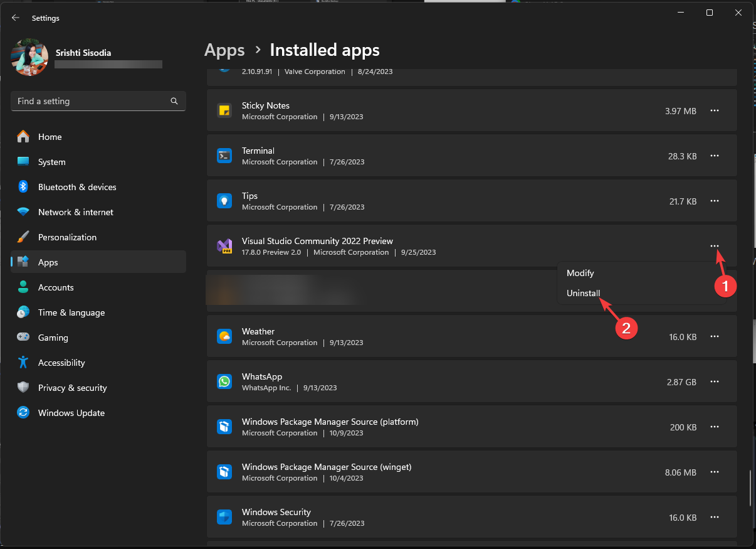The image size is (756, 549).
Task: Choose Uninstall from the context menu
Action: click(x=583, y=293)
